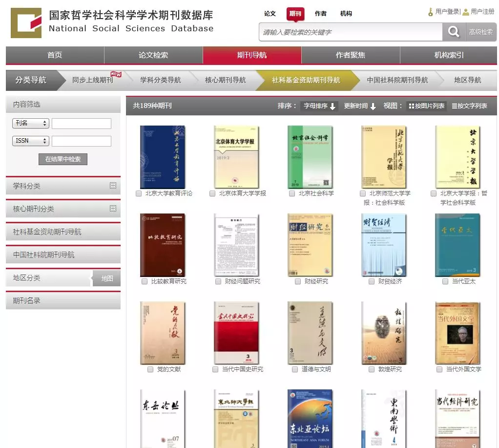Open the ISSN field dropdown

coord(31,141)
